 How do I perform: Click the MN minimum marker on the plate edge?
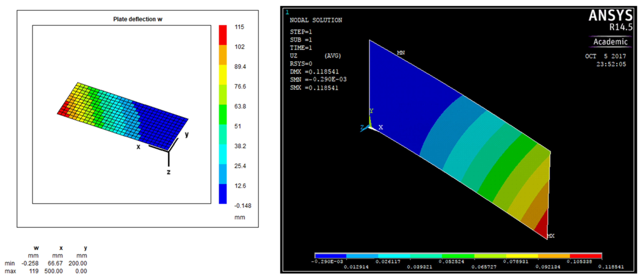[401, 53]
